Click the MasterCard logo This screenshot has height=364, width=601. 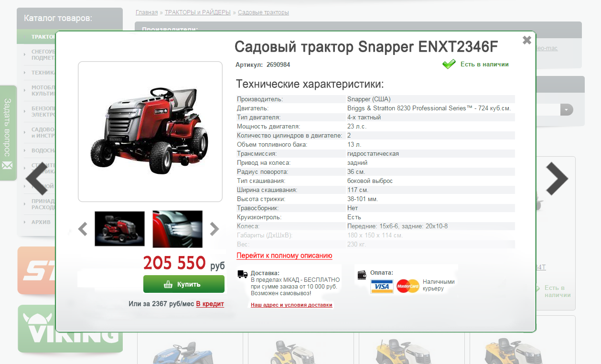[x=408, y=286]
